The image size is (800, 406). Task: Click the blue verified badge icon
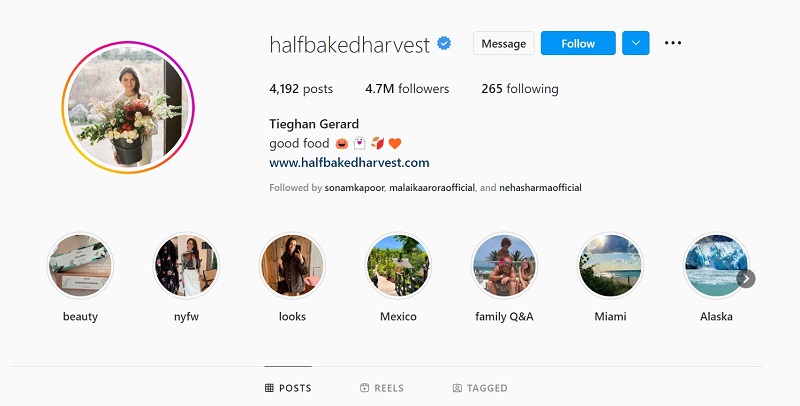click(x=444, y=43)
